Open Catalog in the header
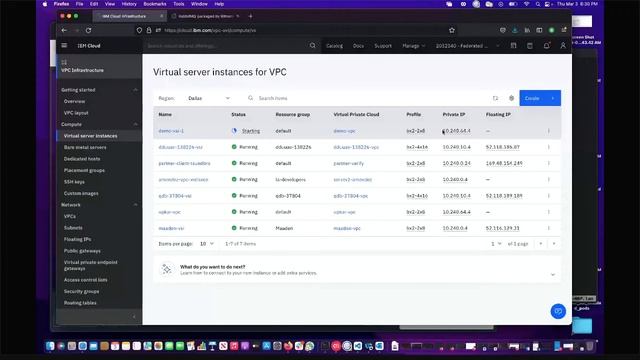Screen dimensions: 640x360 (x=334, y=46)
